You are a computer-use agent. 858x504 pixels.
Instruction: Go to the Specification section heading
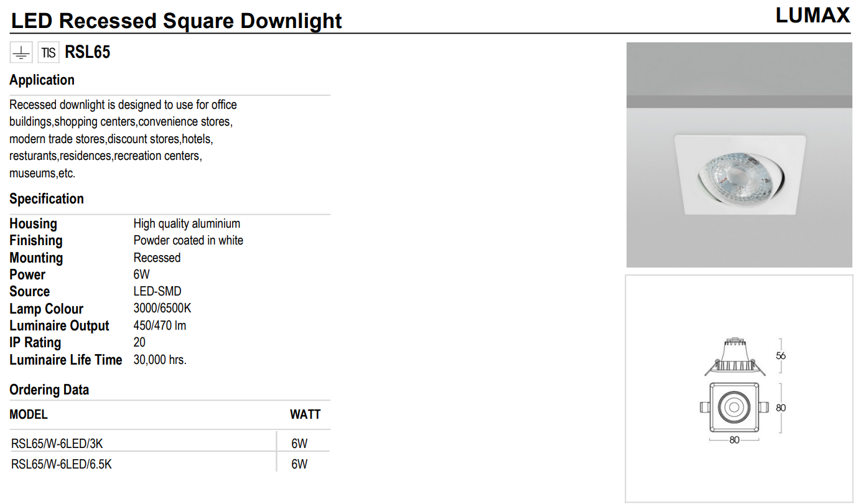(47, 199)
